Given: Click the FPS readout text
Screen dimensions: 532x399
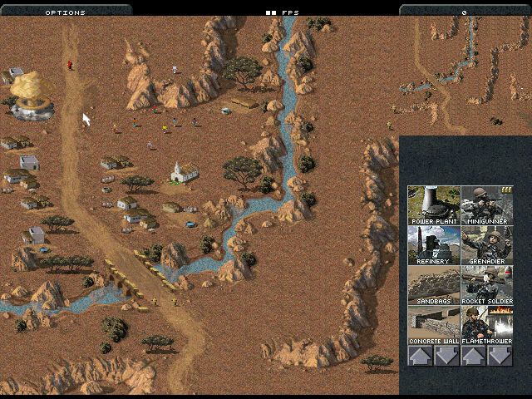Looking at the screenshot, I should 283,13.
